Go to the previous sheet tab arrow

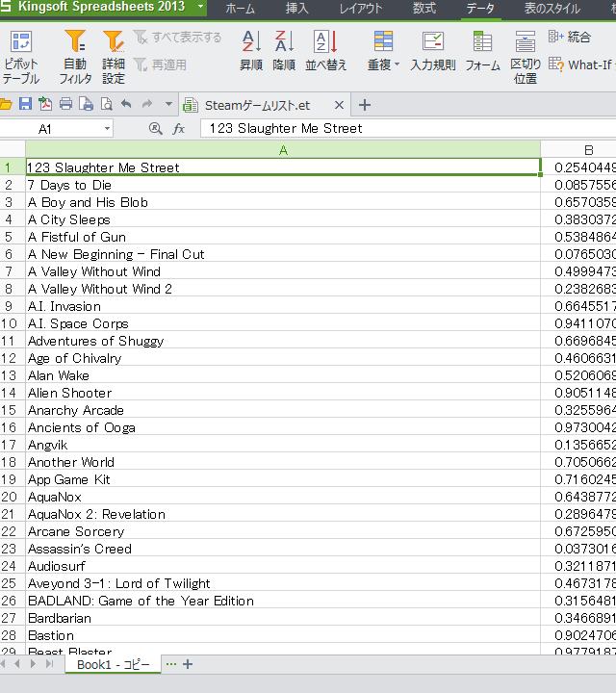pos(17,664)
